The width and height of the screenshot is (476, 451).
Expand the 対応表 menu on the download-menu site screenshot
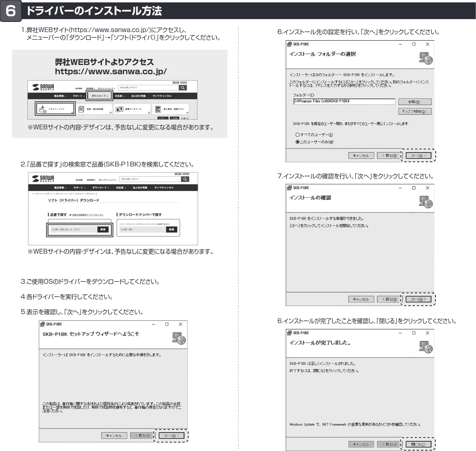point(120,96)
